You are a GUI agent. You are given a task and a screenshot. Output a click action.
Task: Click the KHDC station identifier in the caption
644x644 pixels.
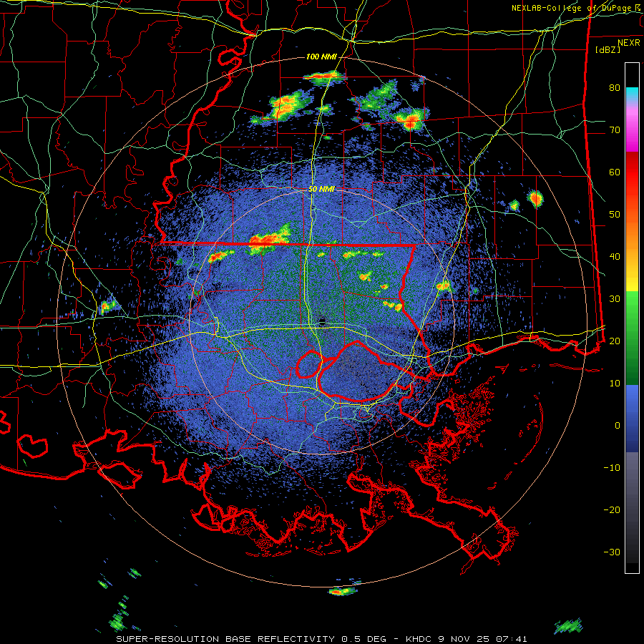pos(419,639)
